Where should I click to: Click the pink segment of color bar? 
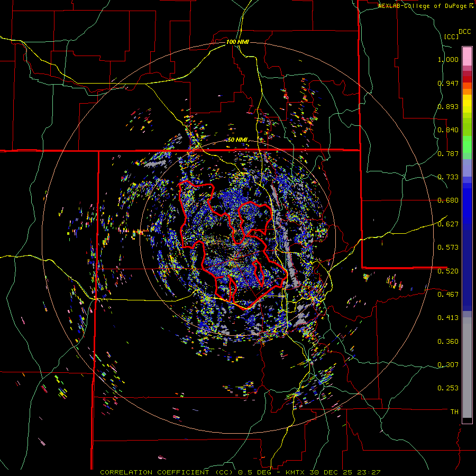tap(467, 56)
